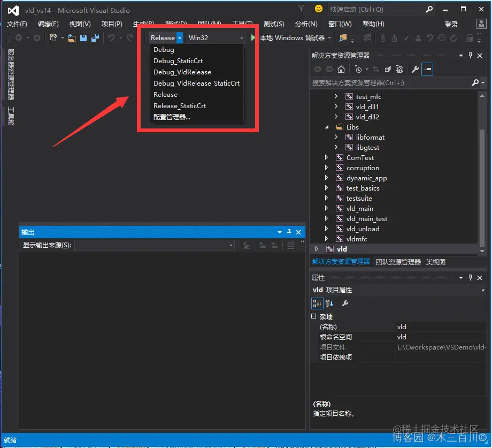492x448 pixels.
Task: Open the vld 项目属性 object dropdown
Action: (483, 290)
